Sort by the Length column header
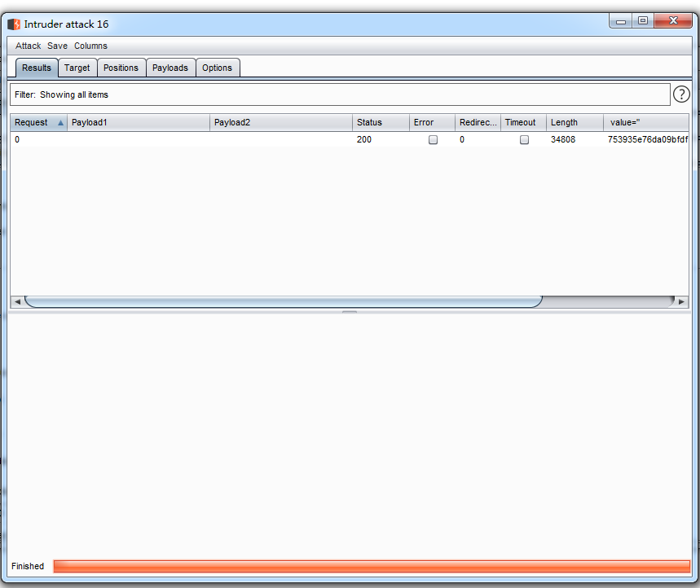 click(x=575, y=123)
